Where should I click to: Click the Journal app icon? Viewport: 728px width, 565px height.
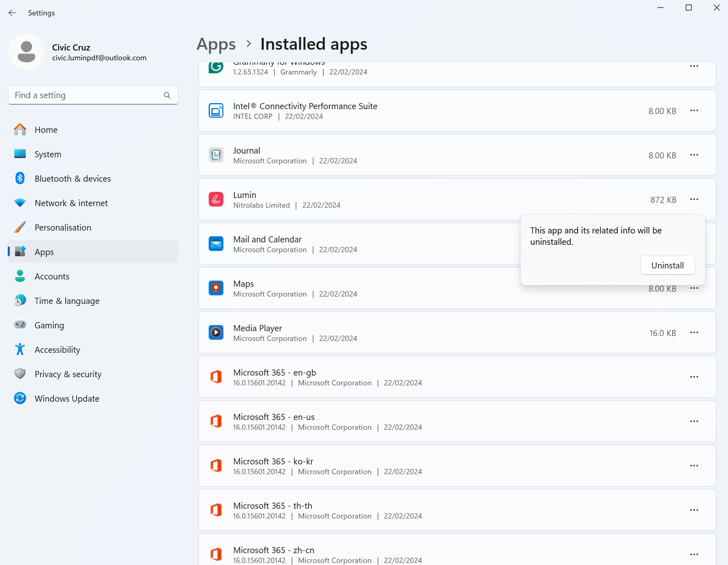point(216,155)
